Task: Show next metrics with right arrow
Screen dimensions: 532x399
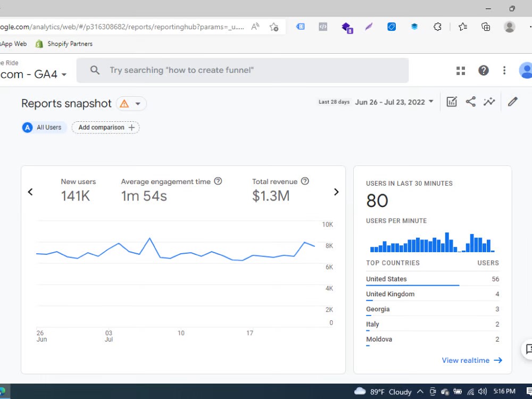Action: (336, 192)
